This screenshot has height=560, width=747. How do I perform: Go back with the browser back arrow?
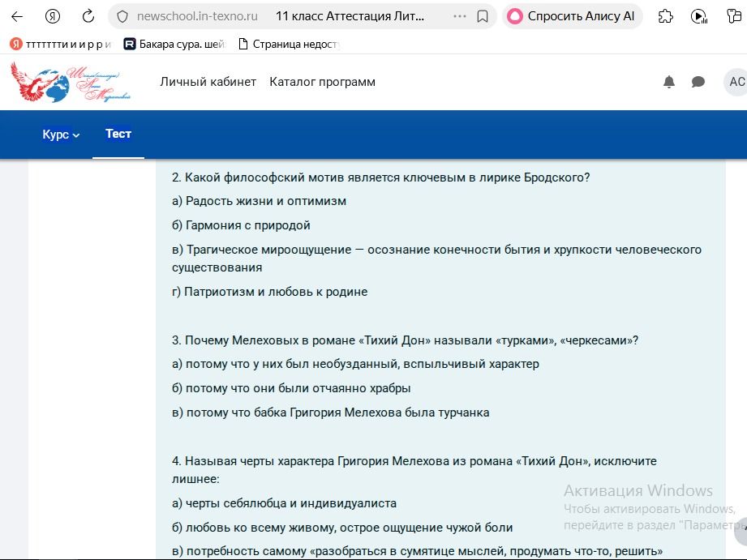click(17, 17)
